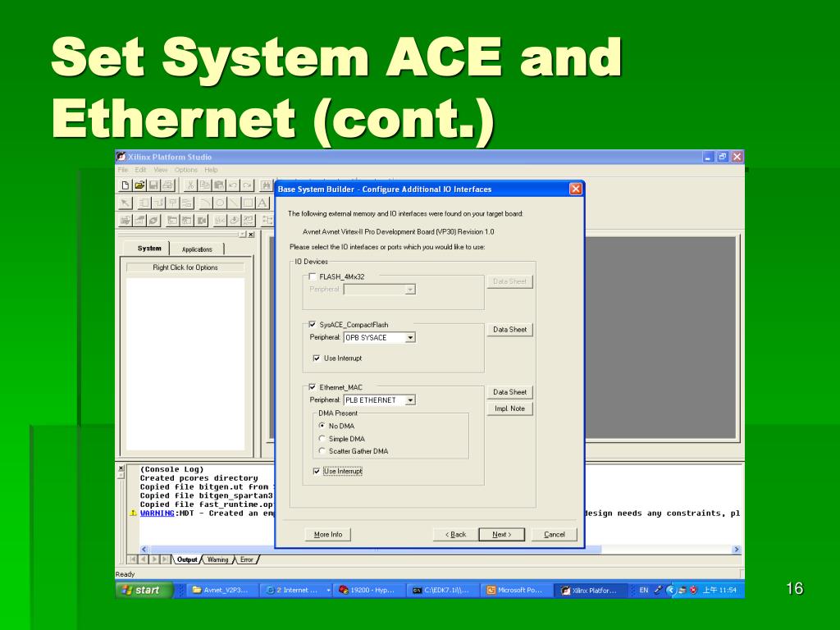The image size is (840, 630).
Task: Click the Xilinx Platform Studio title bar icon
Action: click(x=121, y=157)
